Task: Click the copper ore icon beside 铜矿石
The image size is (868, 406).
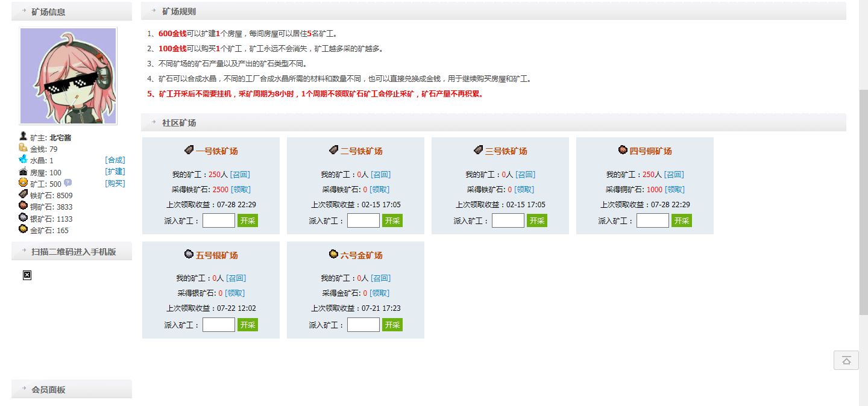Action: tap(23, 206)
